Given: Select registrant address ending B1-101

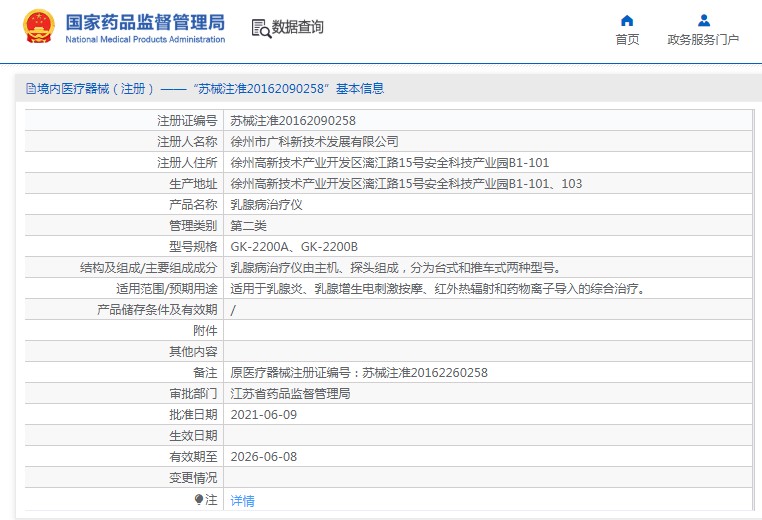Looking at the screenshot, I should (x=389, y=162).
